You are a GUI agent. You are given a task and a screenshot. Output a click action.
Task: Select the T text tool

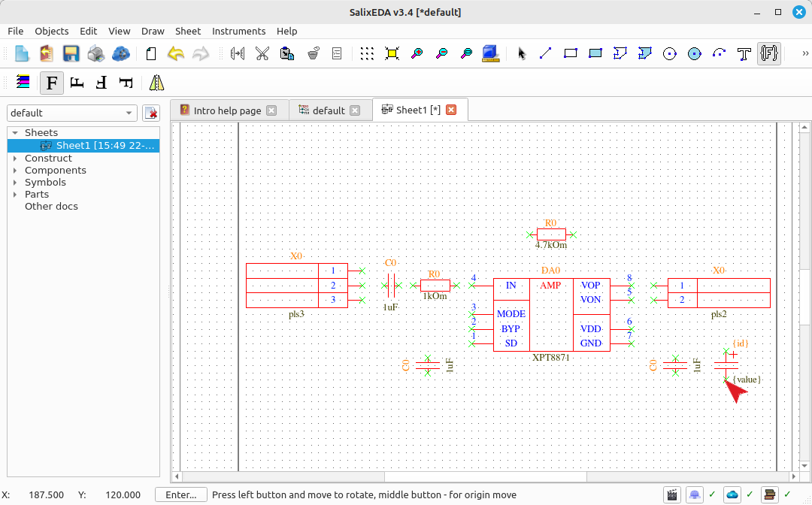pyautogui.click(x=744, y=53)
